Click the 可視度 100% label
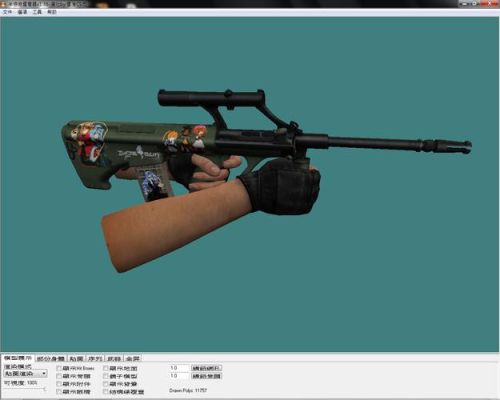Viewport: 500px width, 400px height. pyautogui.click(x=20, y=383)
